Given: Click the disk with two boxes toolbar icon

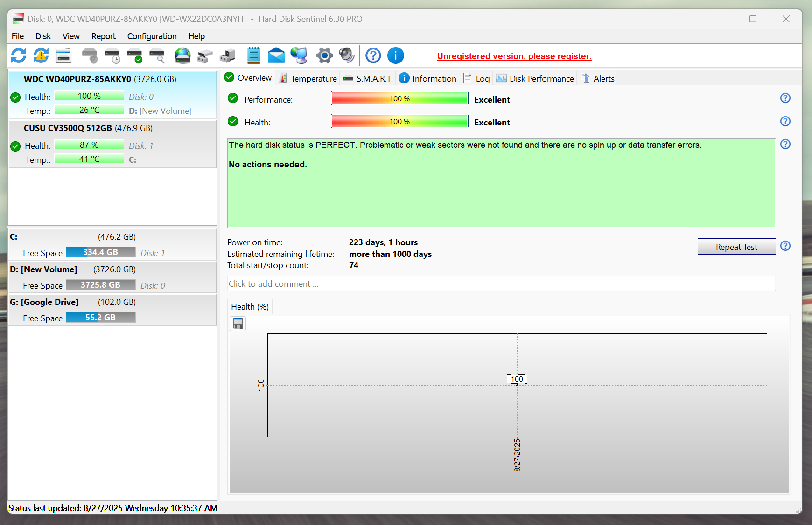Looking at the screenshot, I should 205,56.
